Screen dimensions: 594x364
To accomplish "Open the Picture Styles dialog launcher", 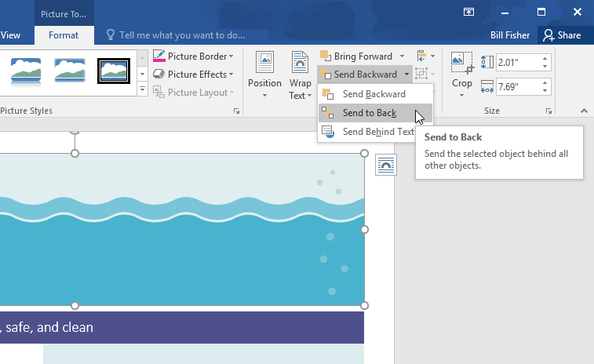I will coord(236,112).
